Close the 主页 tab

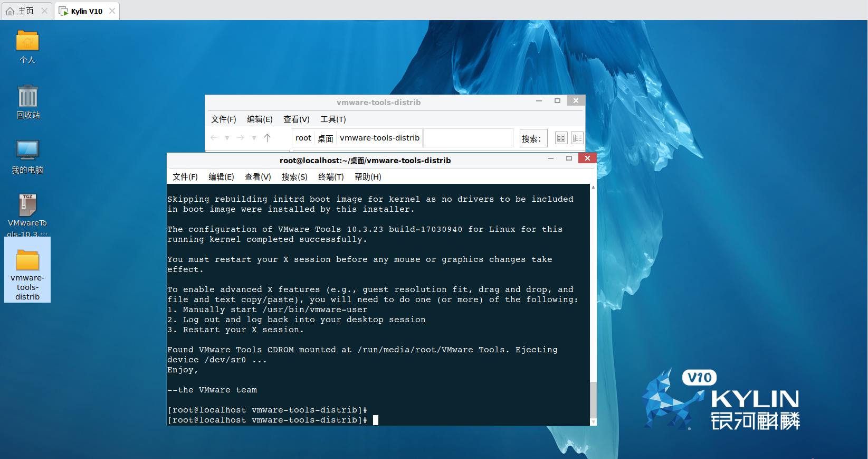pyautogui.click(x=44, y=11)
